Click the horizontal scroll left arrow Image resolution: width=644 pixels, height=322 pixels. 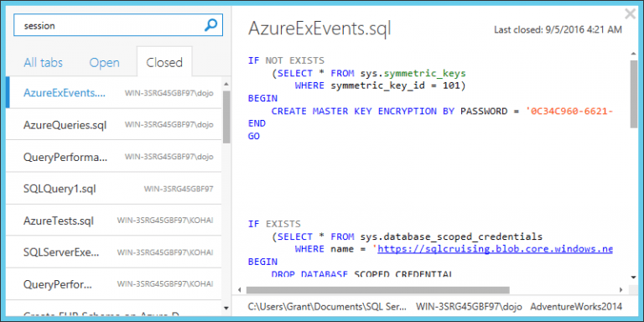[240, 290]
